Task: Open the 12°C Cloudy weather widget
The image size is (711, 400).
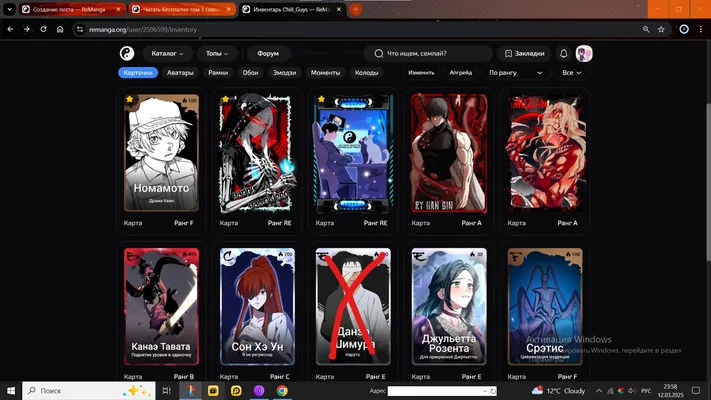Action: (x=559, y=390)
